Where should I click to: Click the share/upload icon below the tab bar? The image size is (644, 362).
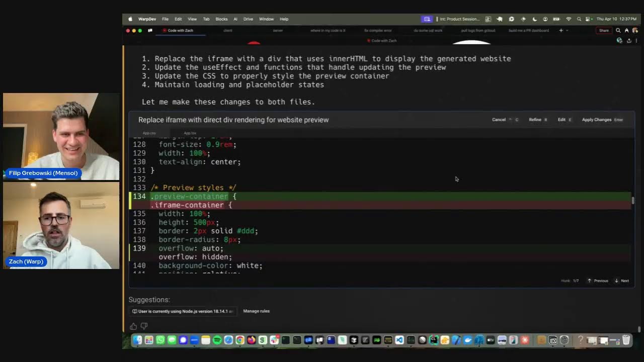629,41
